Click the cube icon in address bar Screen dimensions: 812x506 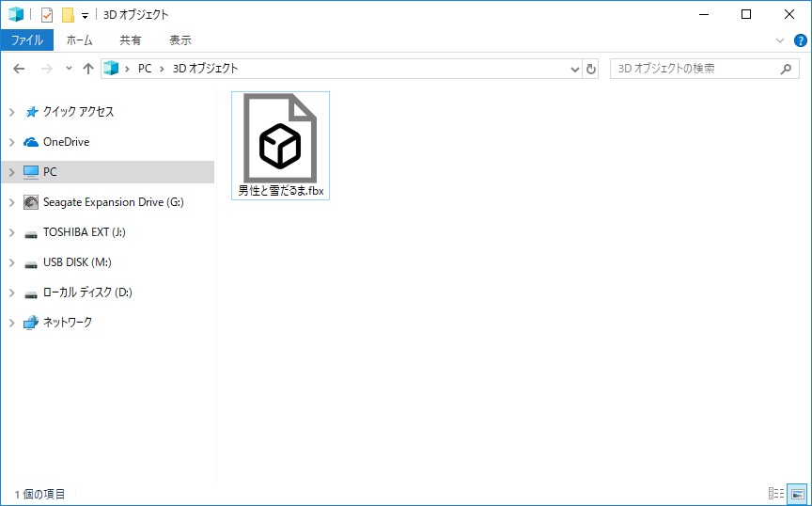[111, 68]
